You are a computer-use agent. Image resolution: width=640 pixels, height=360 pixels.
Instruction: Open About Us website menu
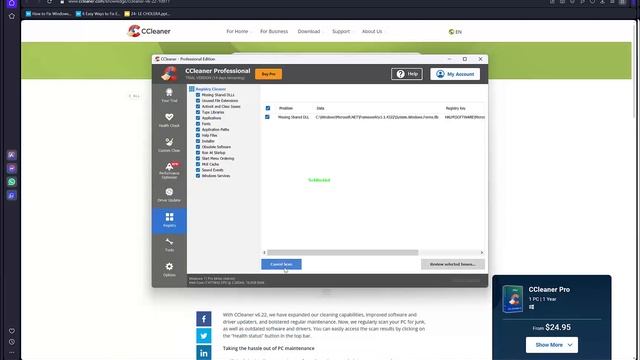[372, 31]
